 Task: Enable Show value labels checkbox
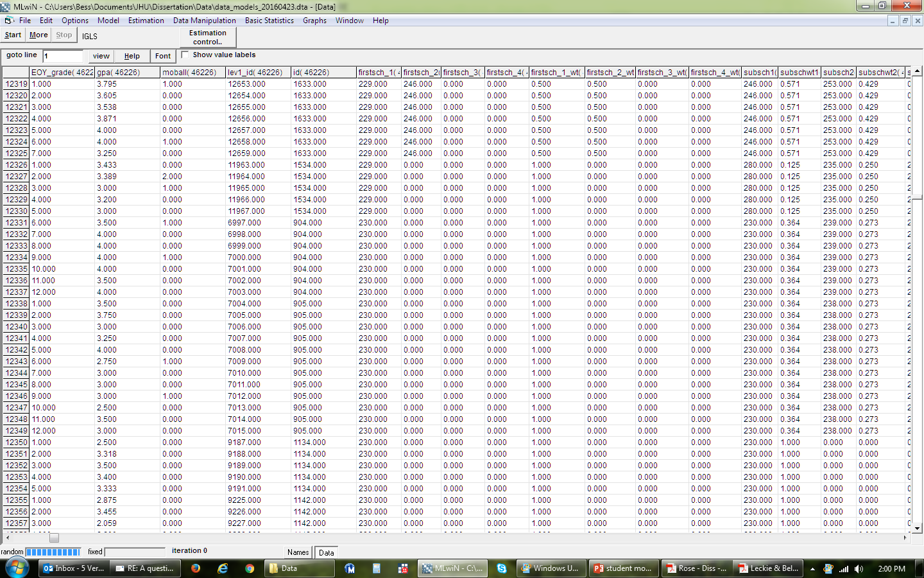point(185,55)
